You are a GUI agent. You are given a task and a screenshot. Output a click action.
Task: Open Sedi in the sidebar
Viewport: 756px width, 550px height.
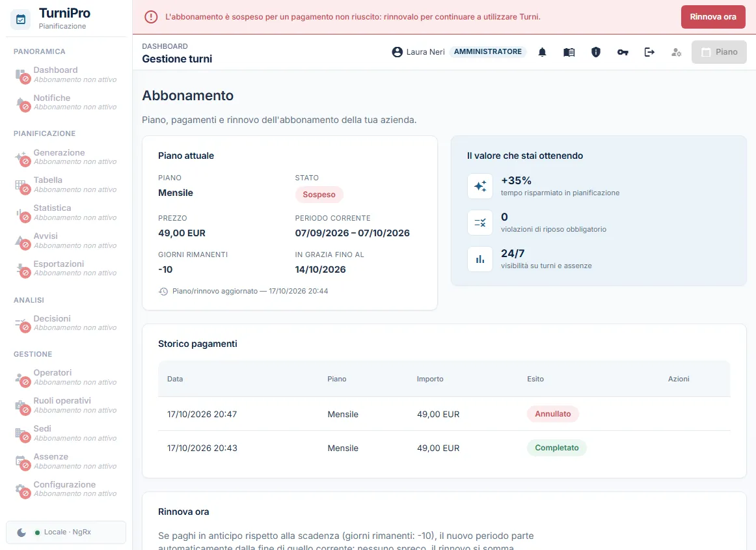(x=66, y=433)
